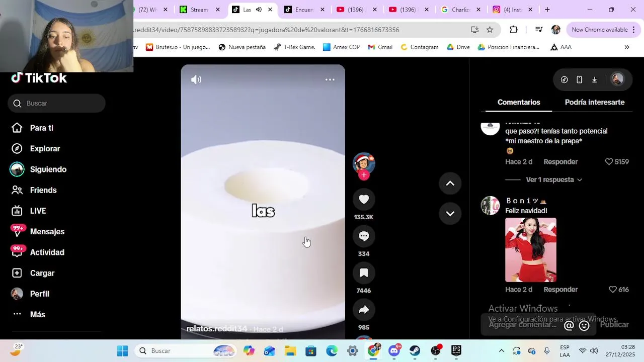The height and width of the screenshot is (362, 644).
Task: Reply to the 'que paso' comment
Action: [560, 162]
